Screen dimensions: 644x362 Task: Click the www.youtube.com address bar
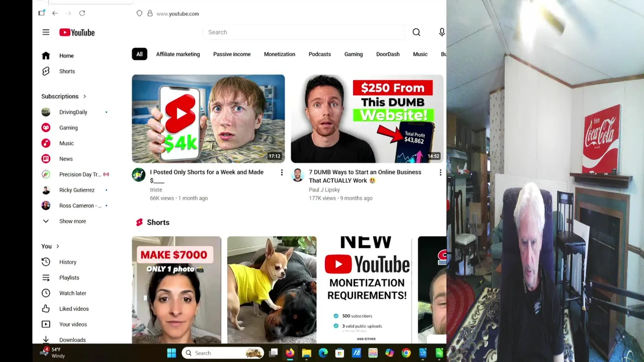pyautogui.click(x=178, y=14)
